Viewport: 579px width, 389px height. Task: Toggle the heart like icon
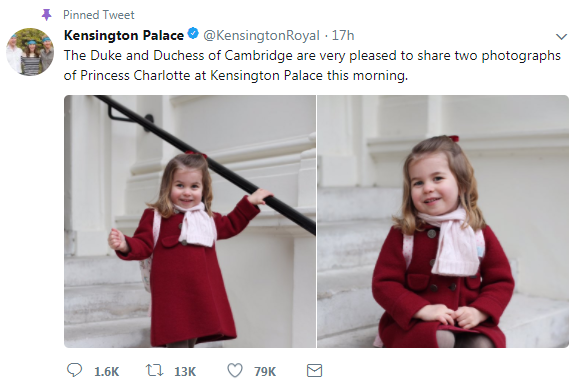pyautogui.click(x=235, y=370)
